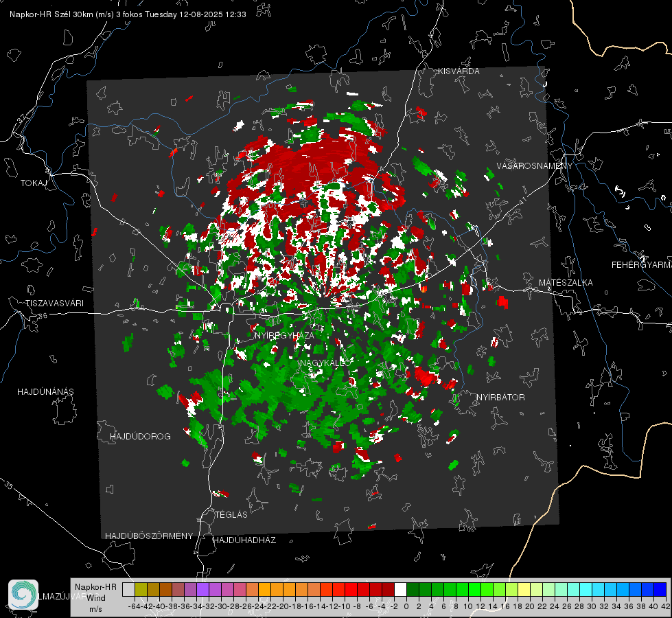
Task: Click the 42 legend value at the scale end
Action: coord(666,606)
